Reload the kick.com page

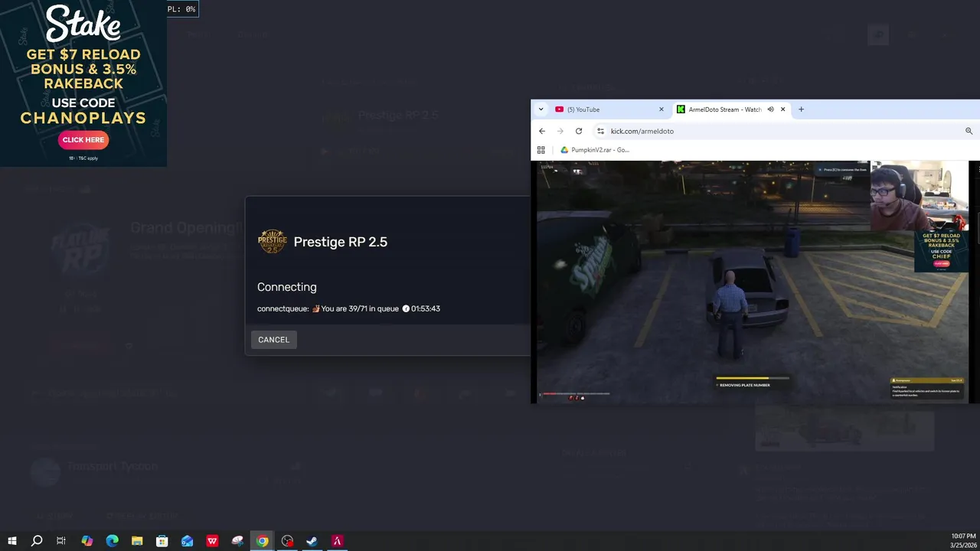pyautogui.click(x=579, y=131)
